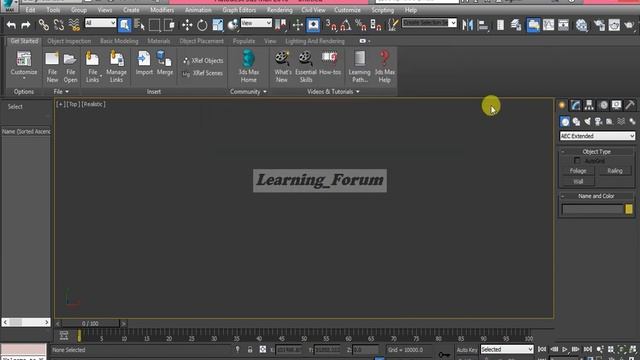Click the time slider showing 0 / 100
Screen dimensions: 640x360
click(x=90, y=323)
